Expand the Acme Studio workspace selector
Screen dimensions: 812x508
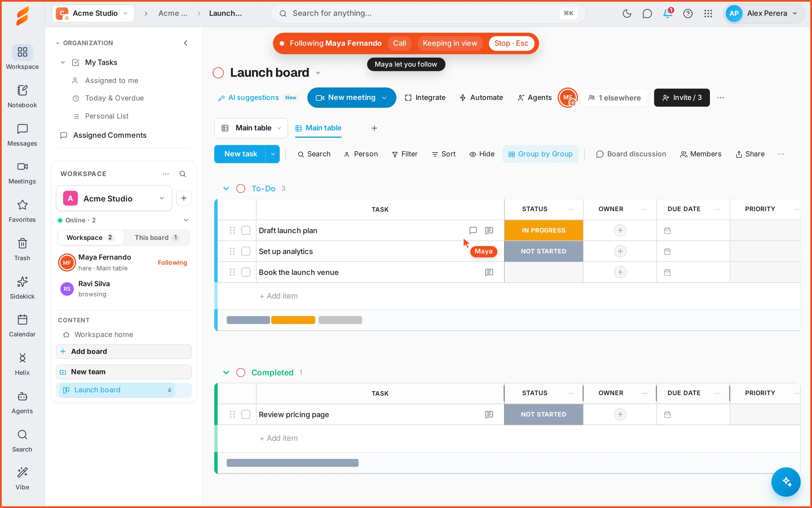point(114,198)
